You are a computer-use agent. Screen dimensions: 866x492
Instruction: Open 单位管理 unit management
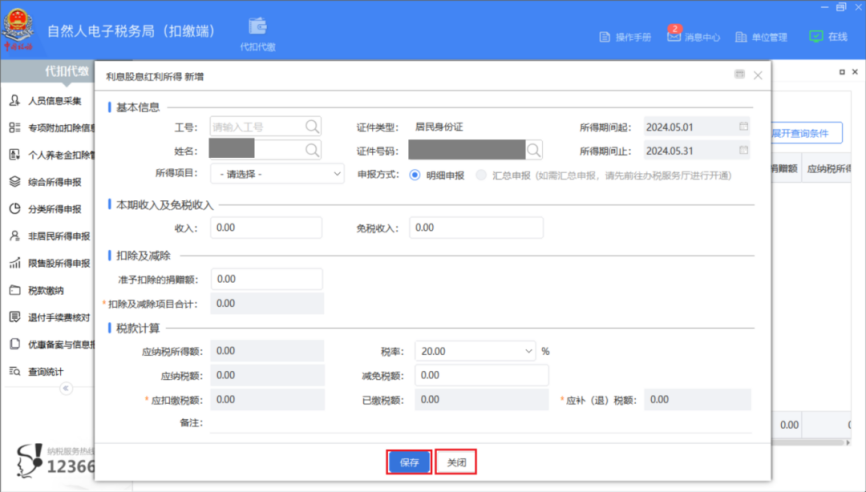[761, 37]
